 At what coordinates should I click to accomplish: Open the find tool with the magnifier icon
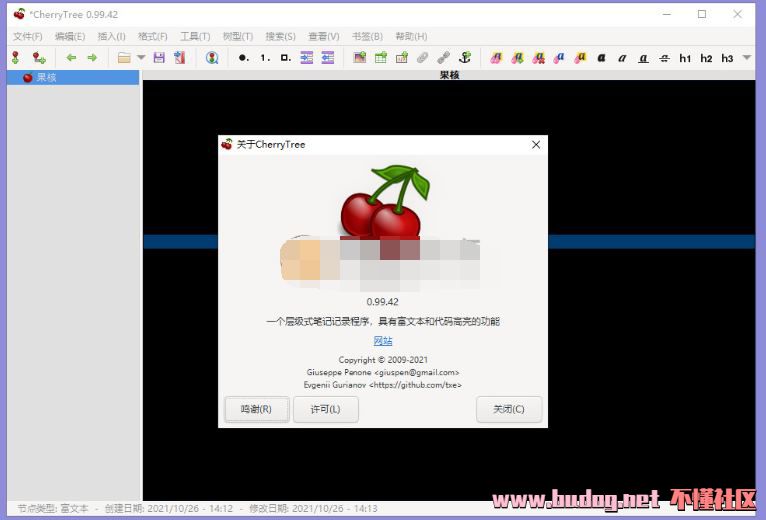point(212,58)
